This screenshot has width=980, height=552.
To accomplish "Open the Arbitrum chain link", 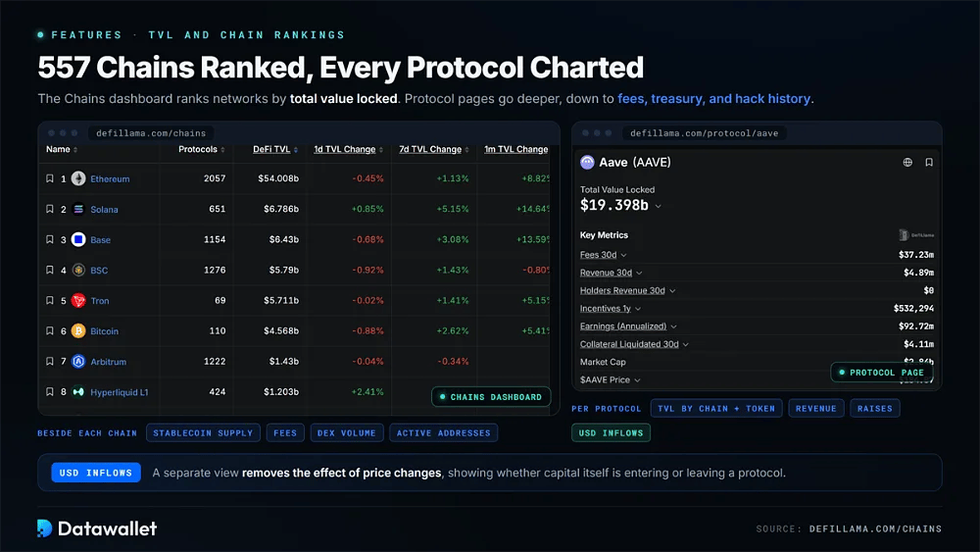I will (108, 362).
